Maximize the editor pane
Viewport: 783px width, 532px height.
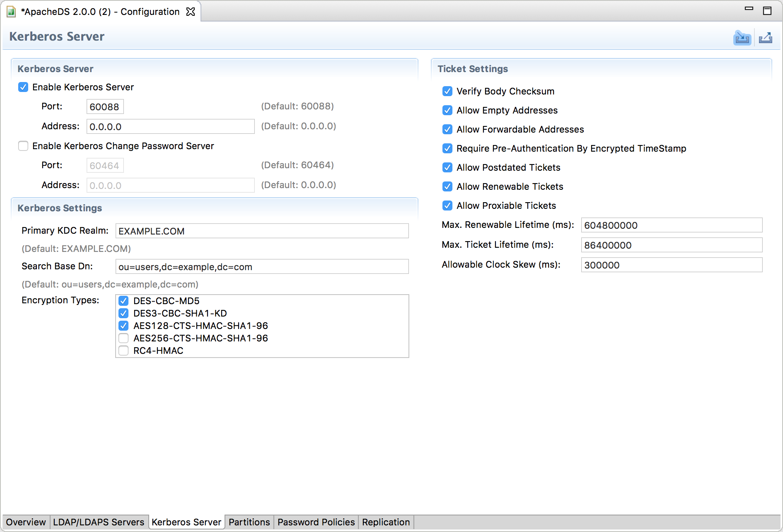tap(767, 11)
